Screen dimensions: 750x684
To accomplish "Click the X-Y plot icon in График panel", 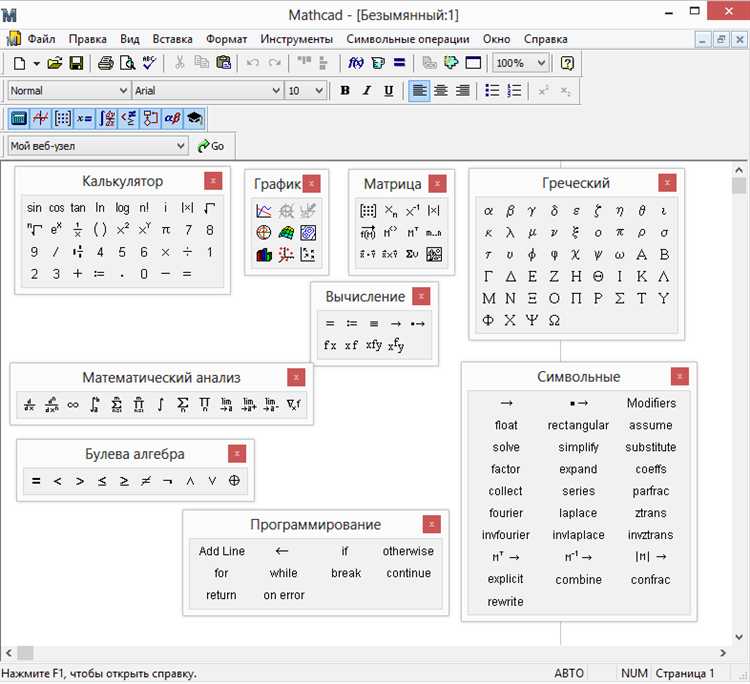I will click(x=264, y=211).
